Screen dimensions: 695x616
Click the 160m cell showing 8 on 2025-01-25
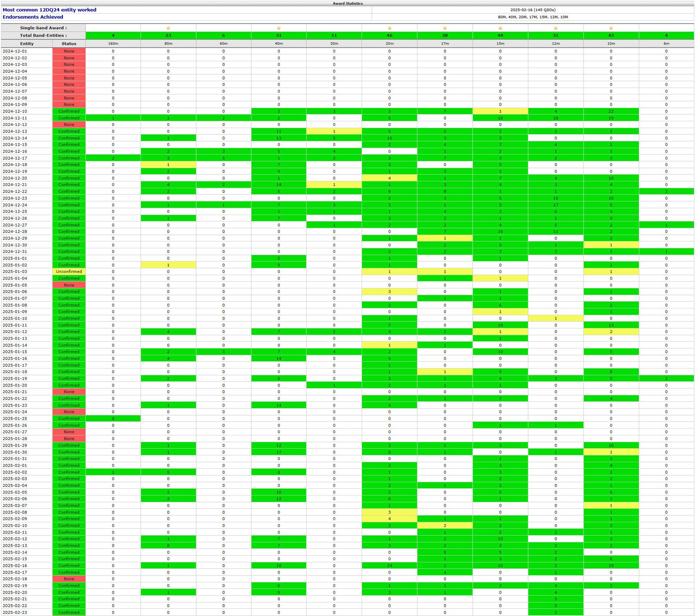click(x=113, y=418)
